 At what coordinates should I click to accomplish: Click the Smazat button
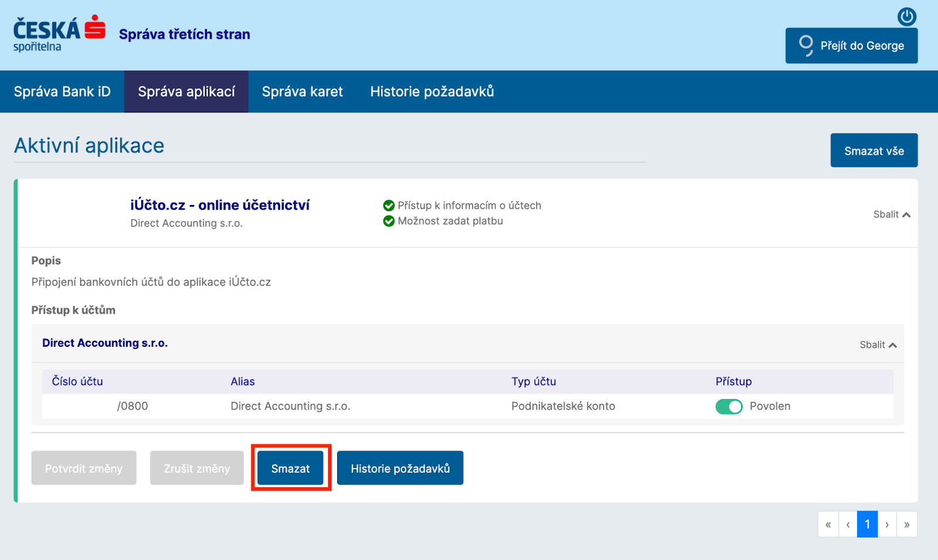(x=290, y=468)
